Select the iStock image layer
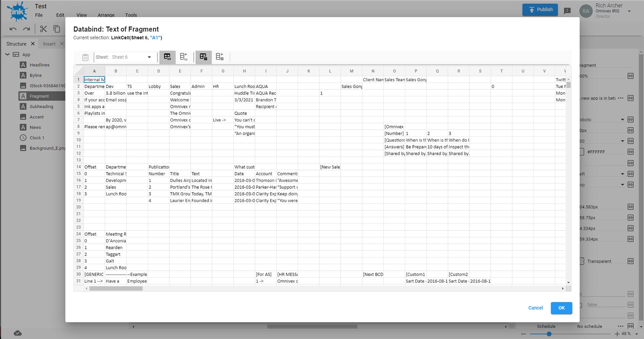644x339 pixels. click(47, 86)
